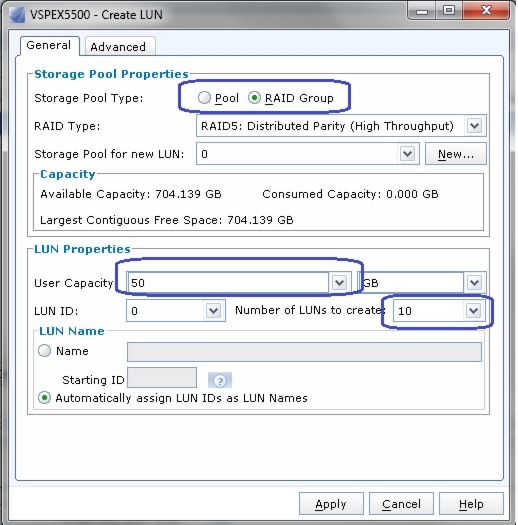This screenshot has width=518, height=525.
Task: Click into the User Capacity field showing 50
Action: pyautogui.click(x=228, y=283)
